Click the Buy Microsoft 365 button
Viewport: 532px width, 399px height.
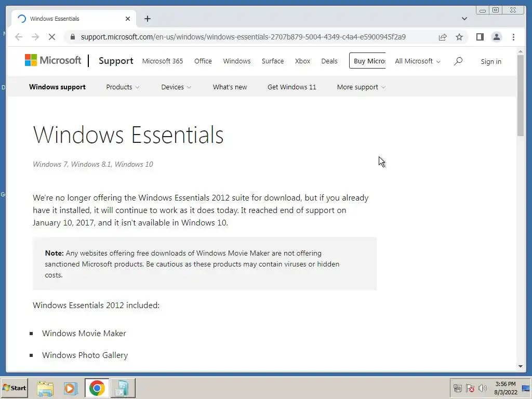click(x=367, y=61)
